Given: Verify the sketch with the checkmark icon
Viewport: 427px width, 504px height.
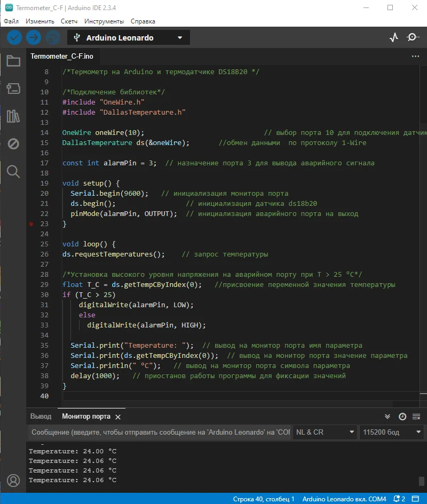Looking at the screenshot, I should (14, 37).
